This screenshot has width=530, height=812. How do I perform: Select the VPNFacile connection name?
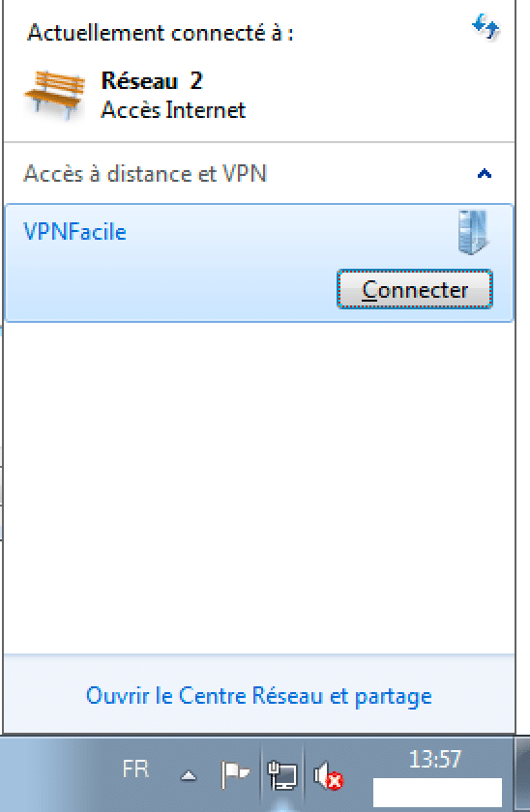(x=75, y=231)
